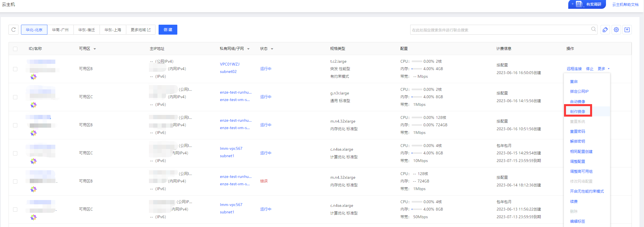Image resolution: width=644 pixels, height=227 pixels.
Task: Open the 可用区 column filter dropdown
Action: point(95,49)
